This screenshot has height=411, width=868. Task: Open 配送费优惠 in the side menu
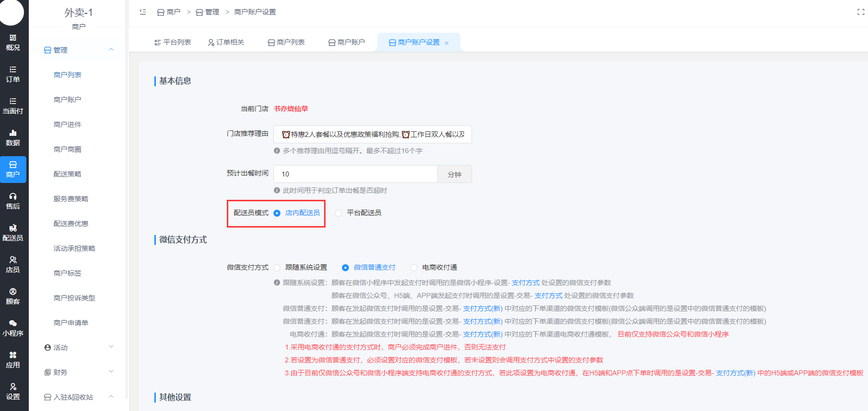71,224
